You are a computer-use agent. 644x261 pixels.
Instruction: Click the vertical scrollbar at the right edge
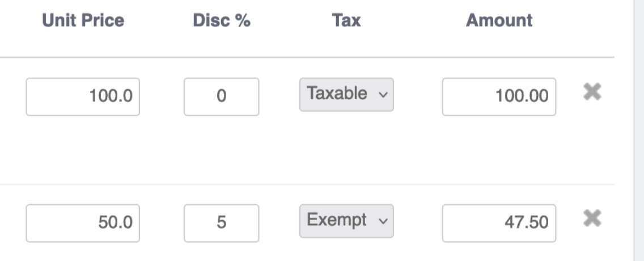pos(639,130)
